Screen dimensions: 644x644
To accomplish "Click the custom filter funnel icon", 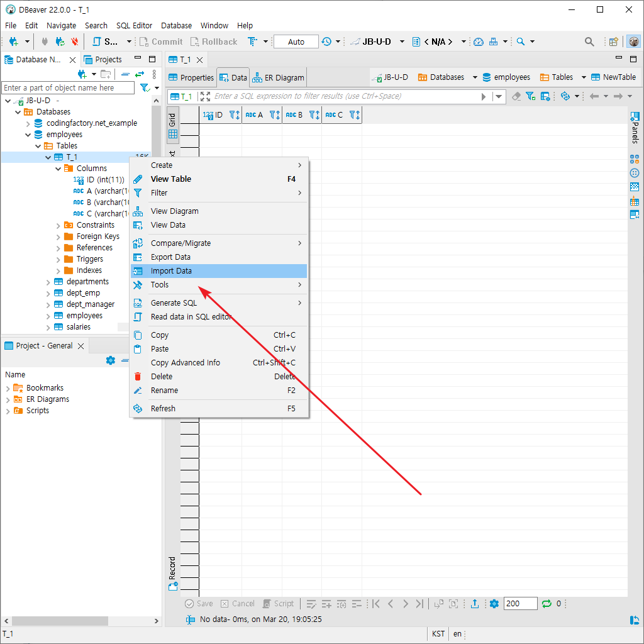I will (530, 96).
